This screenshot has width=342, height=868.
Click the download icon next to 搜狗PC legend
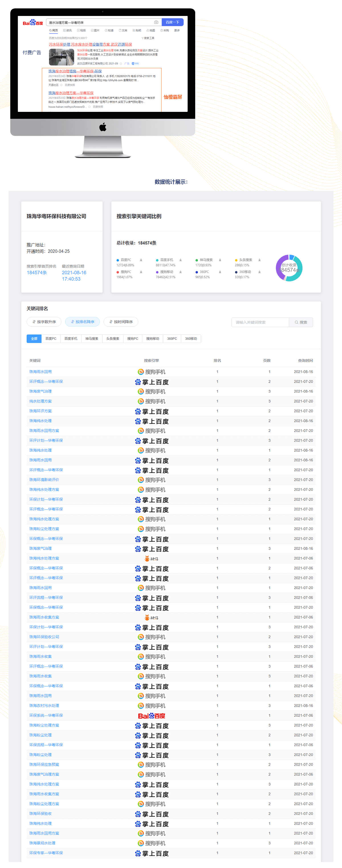[x=141, y=272]
